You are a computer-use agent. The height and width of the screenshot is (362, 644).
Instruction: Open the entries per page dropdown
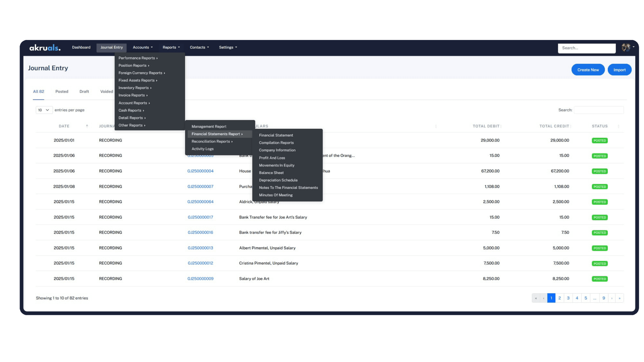point(44,110)
